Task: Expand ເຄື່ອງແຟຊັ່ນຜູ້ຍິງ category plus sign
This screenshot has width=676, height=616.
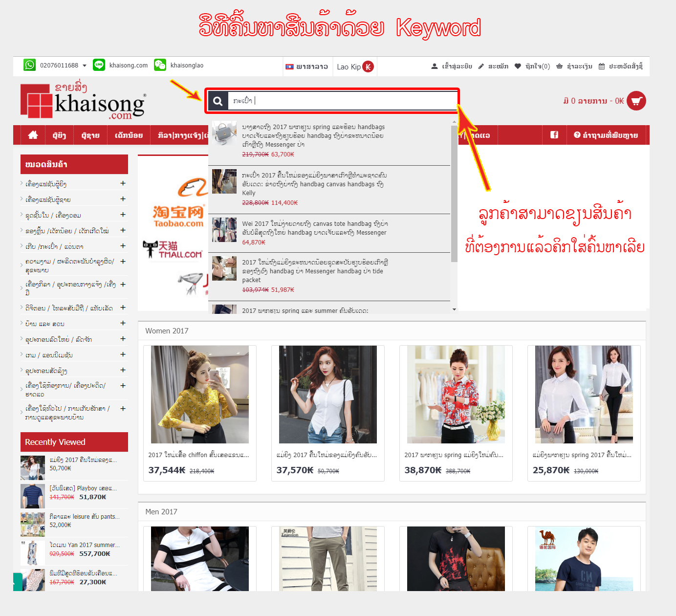Action: [123, 183]
